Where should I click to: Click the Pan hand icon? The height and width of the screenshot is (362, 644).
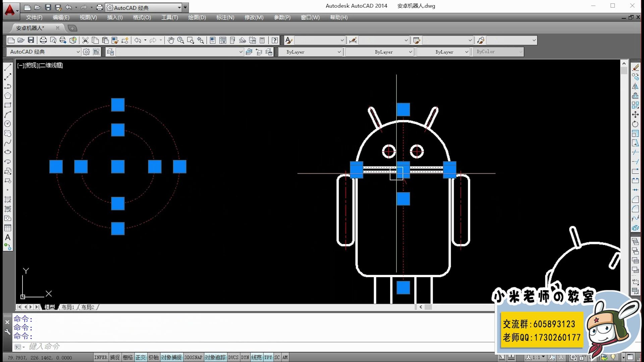click(171, 40)
